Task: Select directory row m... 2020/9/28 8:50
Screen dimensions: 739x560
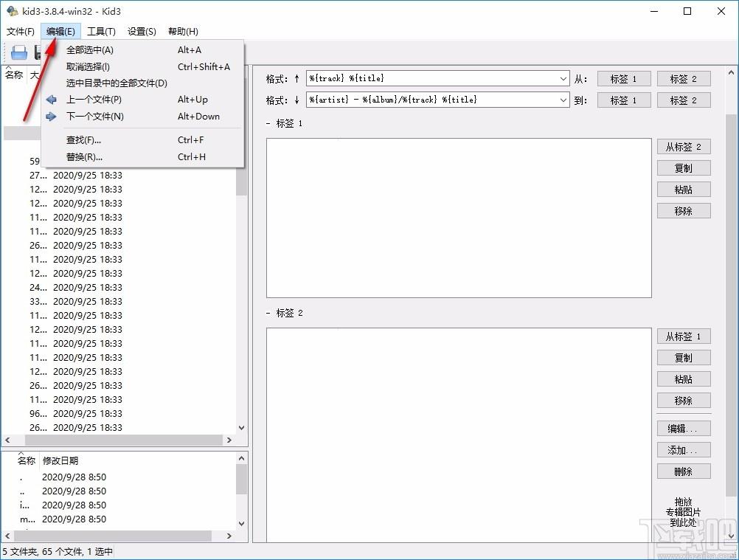Action: coord(119,519)
